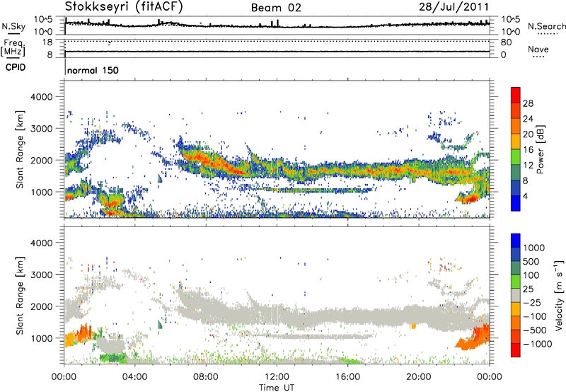Image resolution: width=566 pixels, height=392 pixels.
Task: Select the '18' frequency axis tick
Action: pyautogui.click(x=47, y=42)
